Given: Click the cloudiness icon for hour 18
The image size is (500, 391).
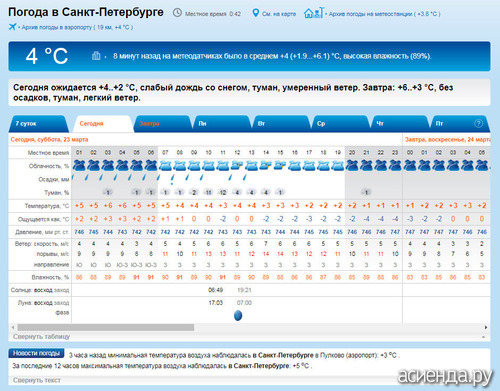Looking at the screenshot, I should tap(323, 165).
